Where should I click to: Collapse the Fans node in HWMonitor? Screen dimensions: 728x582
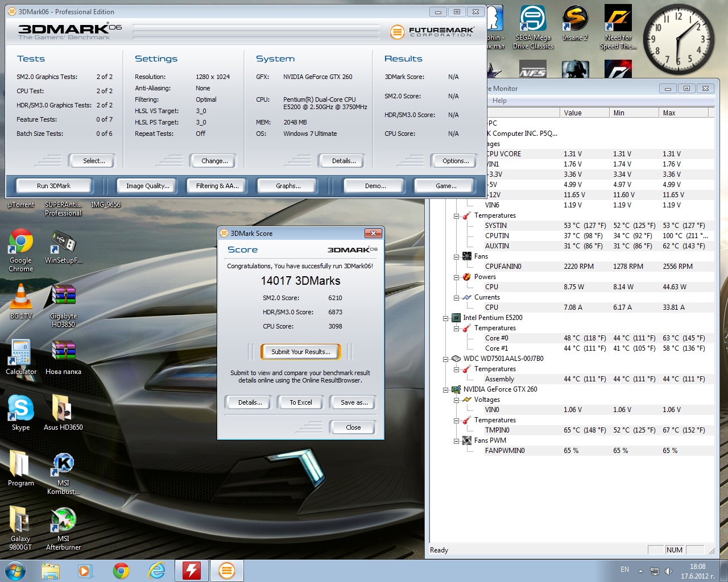pyautogui.click(x=456, y=257)
